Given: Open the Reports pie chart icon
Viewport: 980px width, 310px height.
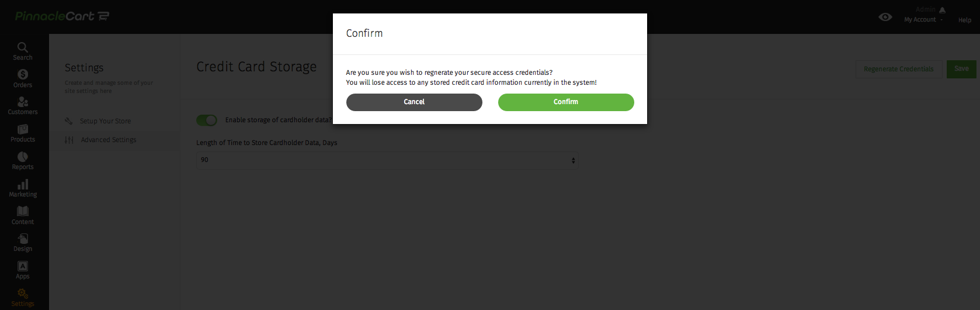Looking at the screenshot, I should point(23,157).
